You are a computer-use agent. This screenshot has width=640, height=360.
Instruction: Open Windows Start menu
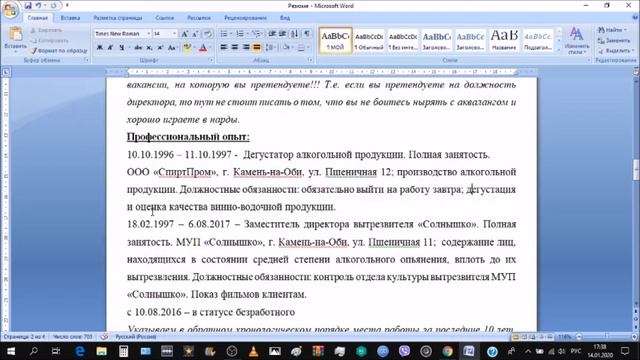(11, 351)
